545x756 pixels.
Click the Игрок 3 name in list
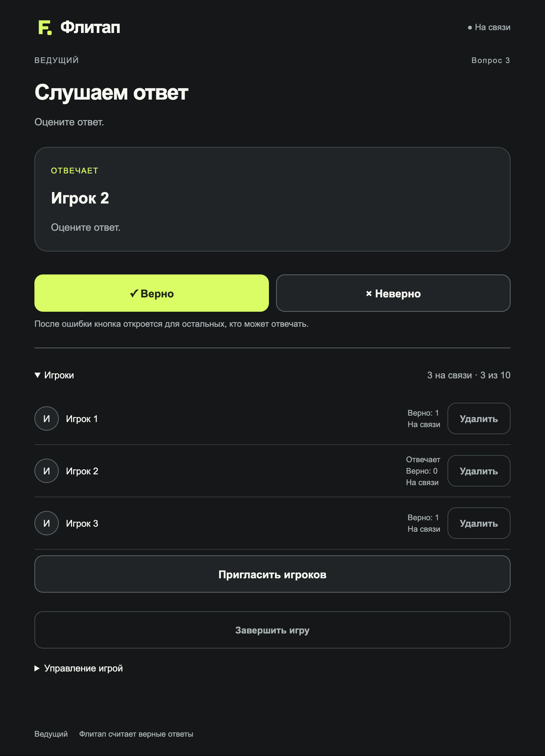(82, 523)
